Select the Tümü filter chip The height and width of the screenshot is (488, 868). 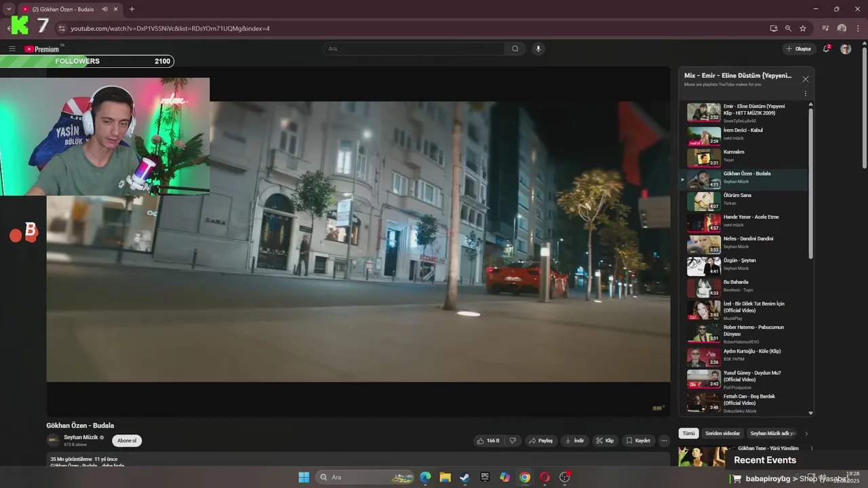coord(688,433)
